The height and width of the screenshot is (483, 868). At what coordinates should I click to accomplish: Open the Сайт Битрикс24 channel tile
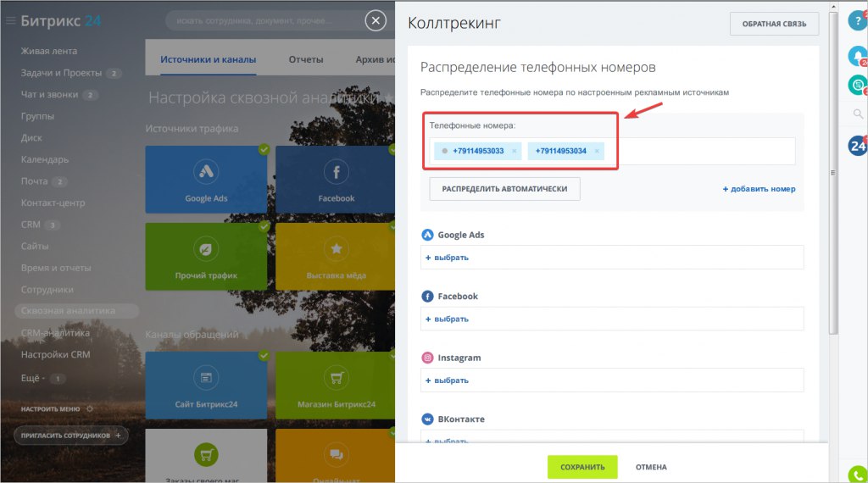point(206,385)
